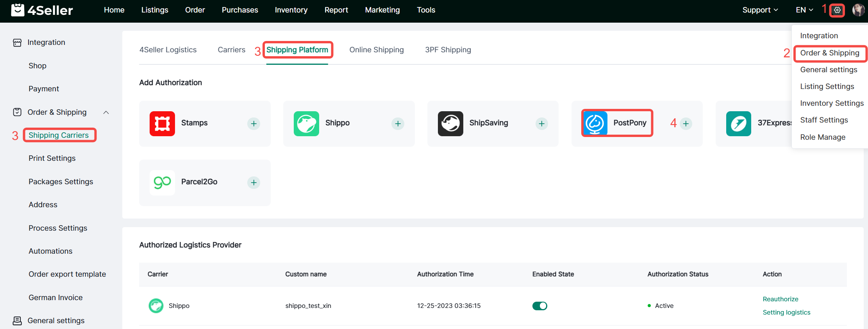Open the Online Shipping tab
The height and width of the screenshot is (329, 868).
coord(376,50)
